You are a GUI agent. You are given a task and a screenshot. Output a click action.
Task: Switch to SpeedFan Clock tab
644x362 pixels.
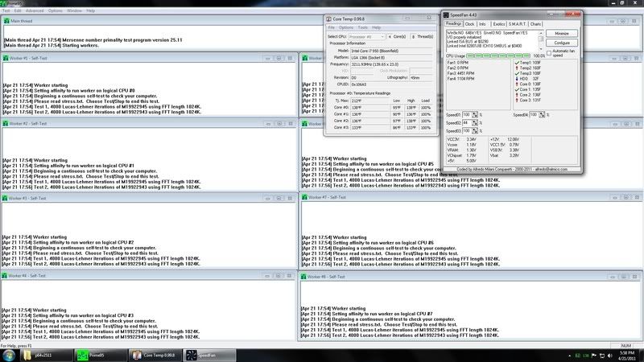tap(470, 24)
